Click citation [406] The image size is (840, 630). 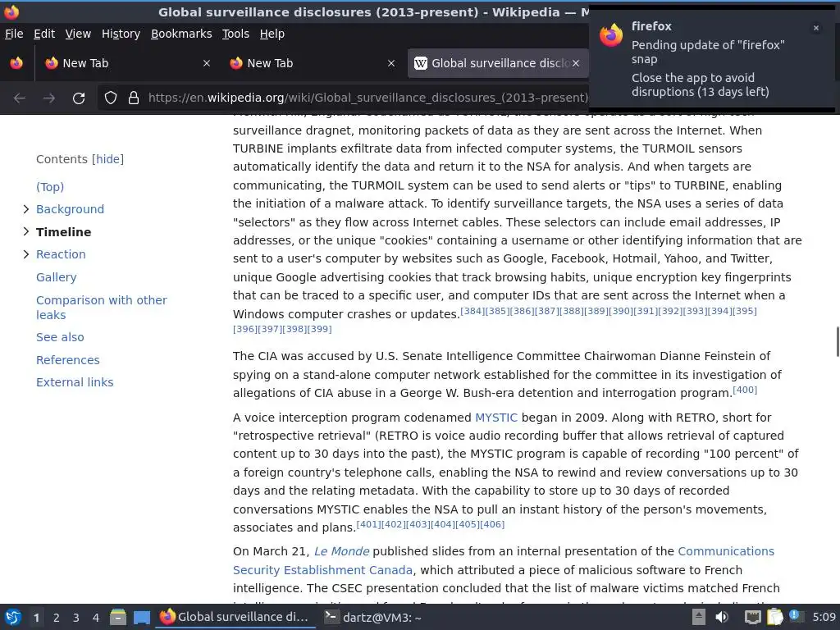click(x=492, y=524)
